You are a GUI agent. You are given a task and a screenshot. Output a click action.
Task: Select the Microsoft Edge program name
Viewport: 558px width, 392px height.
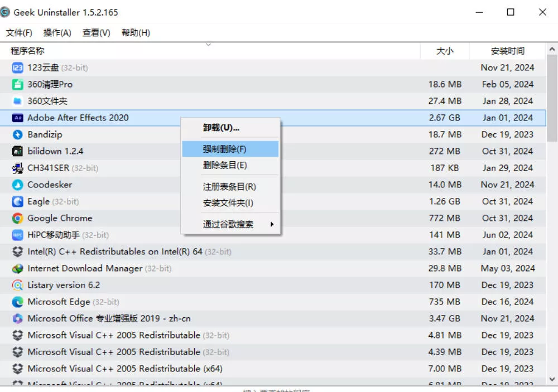point(59,302)
